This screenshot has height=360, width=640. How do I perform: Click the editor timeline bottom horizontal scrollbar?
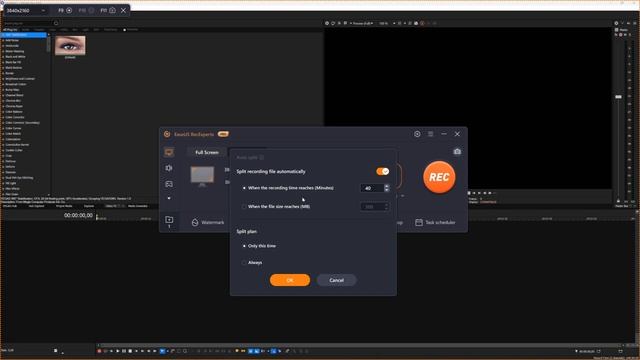tap(359, 345)
